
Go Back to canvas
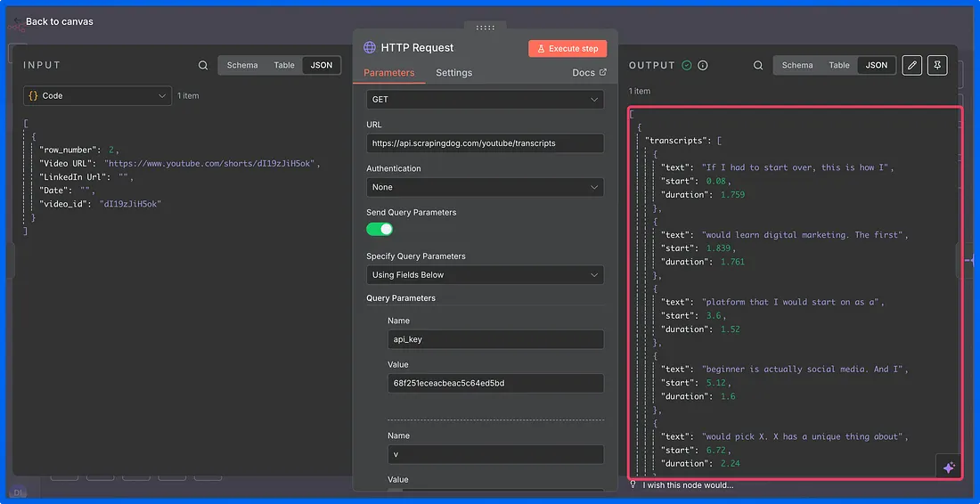59,21
